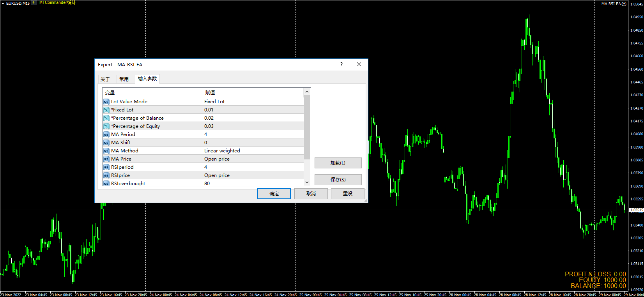Click the 确定 button
Viewport: 644px width, 297px height.
pos(274,194)
